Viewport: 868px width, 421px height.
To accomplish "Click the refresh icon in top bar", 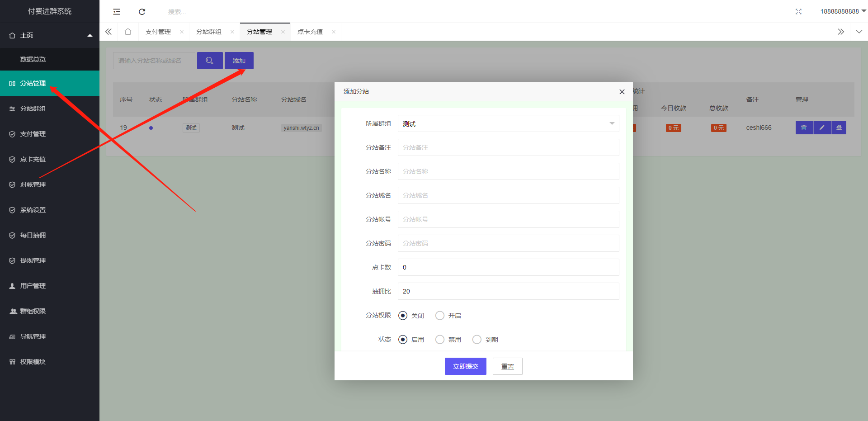I will pos(142,12).
